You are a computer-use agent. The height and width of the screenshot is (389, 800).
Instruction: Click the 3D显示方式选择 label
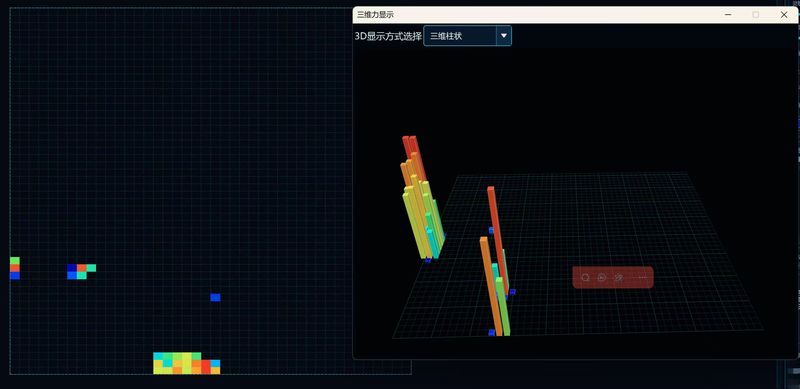[388, 36]
